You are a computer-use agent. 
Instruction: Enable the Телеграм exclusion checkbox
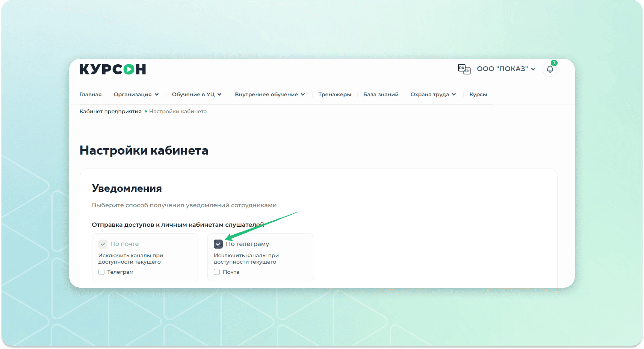coord(101,272)
